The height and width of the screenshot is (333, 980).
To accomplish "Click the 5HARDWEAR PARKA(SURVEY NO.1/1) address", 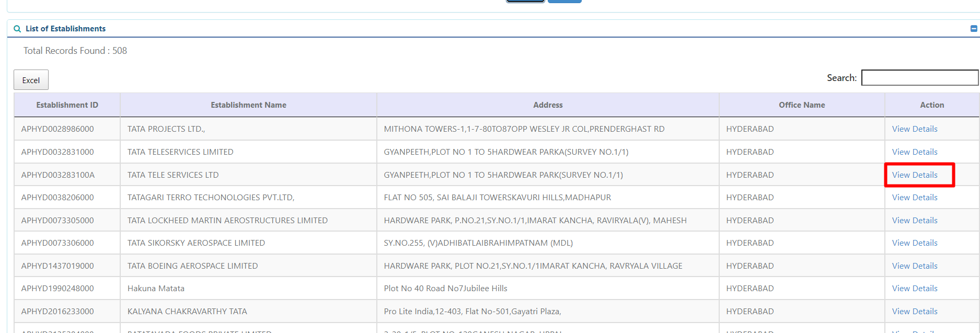I will 506,152.
